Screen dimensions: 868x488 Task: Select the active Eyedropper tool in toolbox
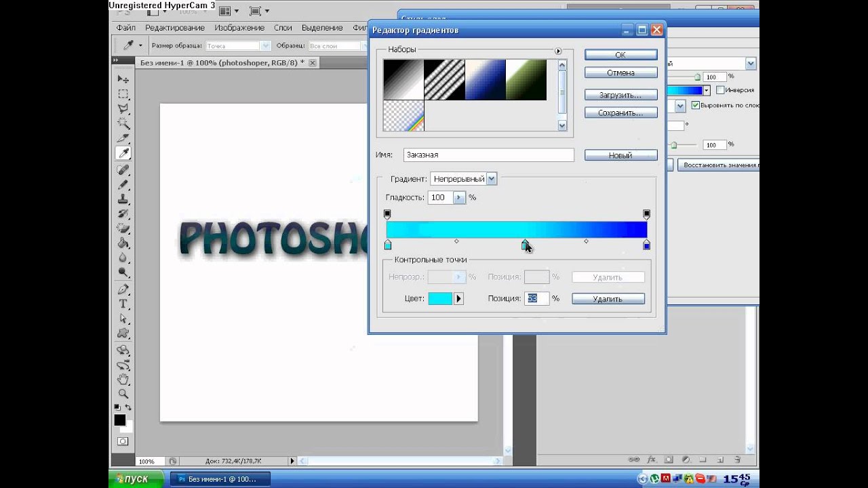(x=123, y=153)
